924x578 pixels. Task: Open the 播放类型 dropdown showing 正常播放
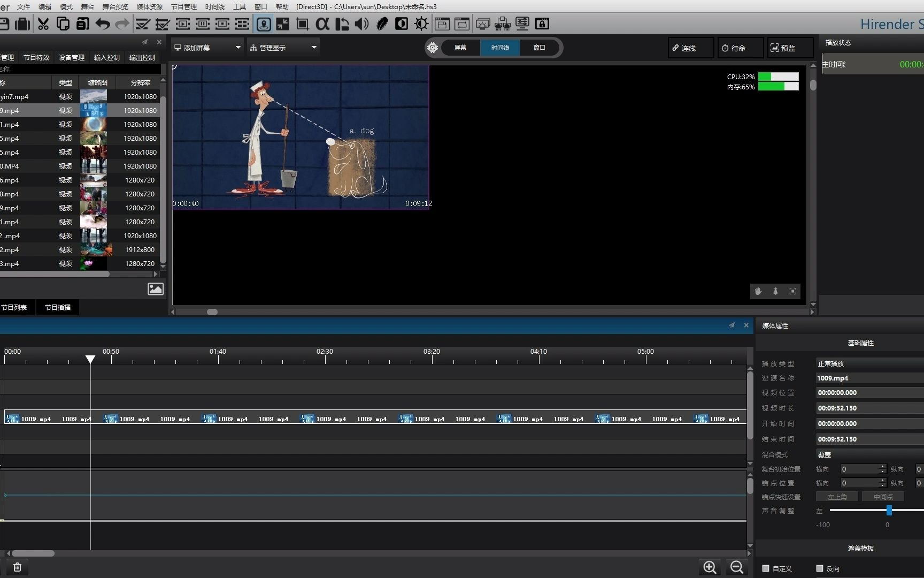click(869, 363)
